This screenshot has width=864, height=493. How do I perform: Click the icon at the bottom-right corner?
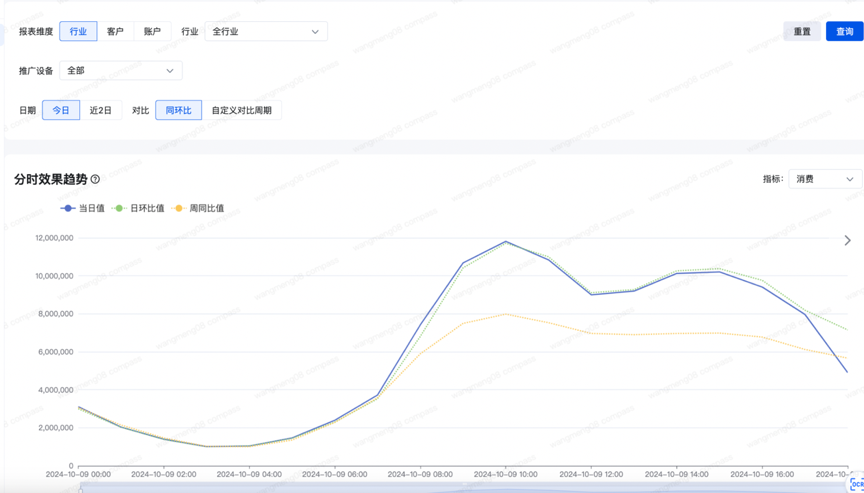(x=856, y=484)
